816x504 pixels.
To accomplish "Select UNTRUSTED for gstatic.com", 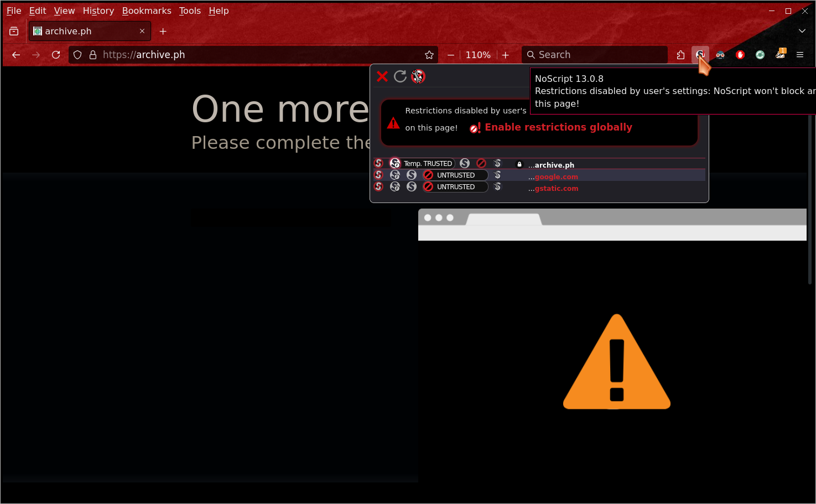I will (455, 186).
